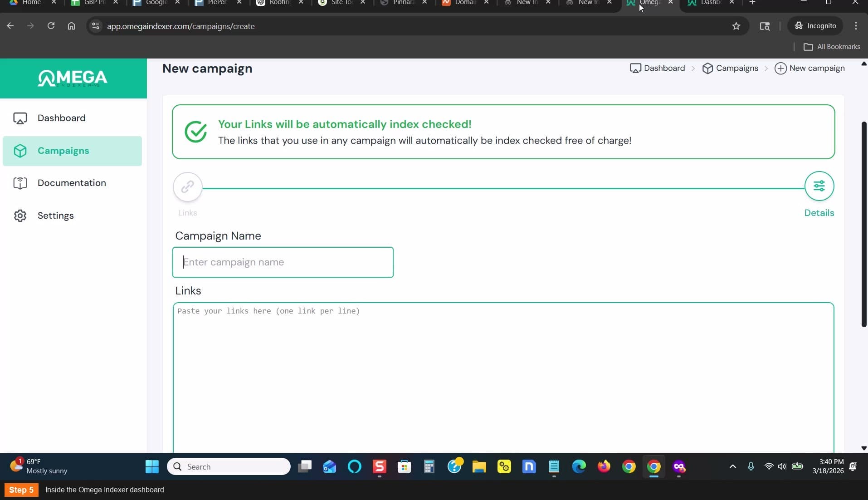Switch to the Roofing browser tab
Screen dimensions: 868x500
tap(280, 3)
